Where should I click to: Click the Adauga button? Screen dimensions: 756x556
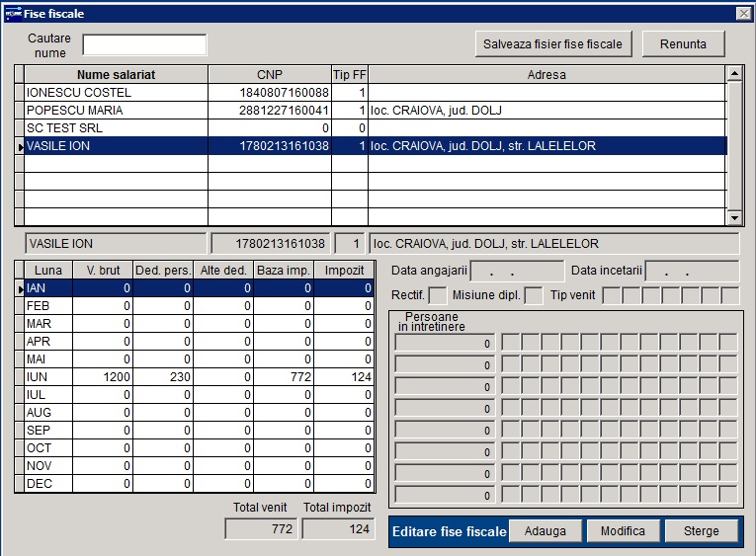click(546, 531)
